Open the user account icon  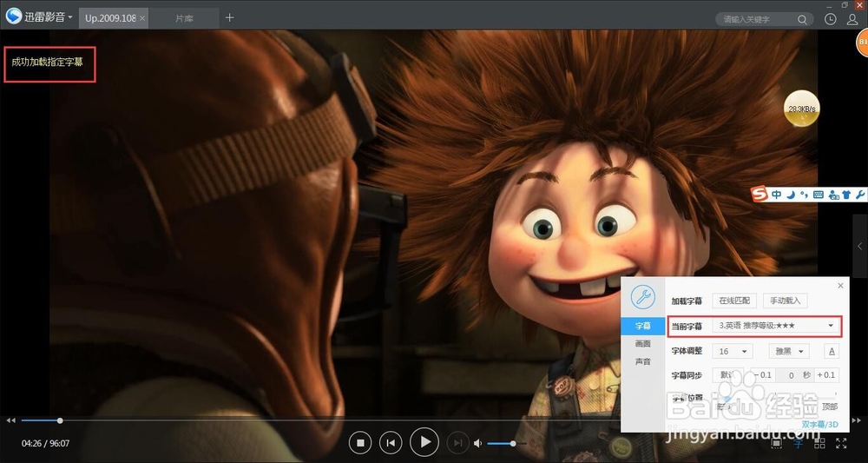pyautogui.click(x=852, y=19)
